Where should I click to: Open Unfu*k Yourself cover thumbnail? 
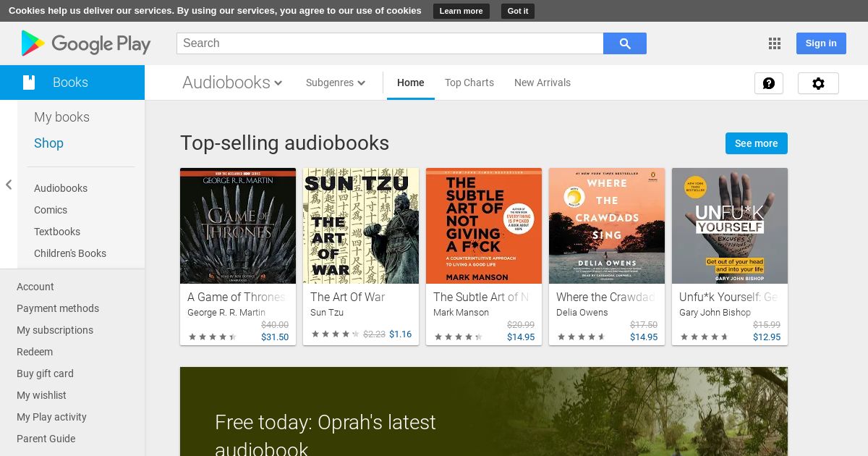pos(730,226)
